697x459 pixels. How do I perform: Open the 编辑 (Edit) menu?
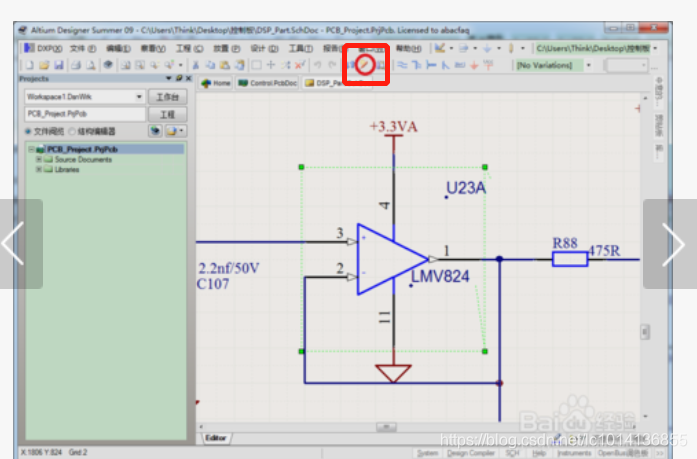[118, 48]
